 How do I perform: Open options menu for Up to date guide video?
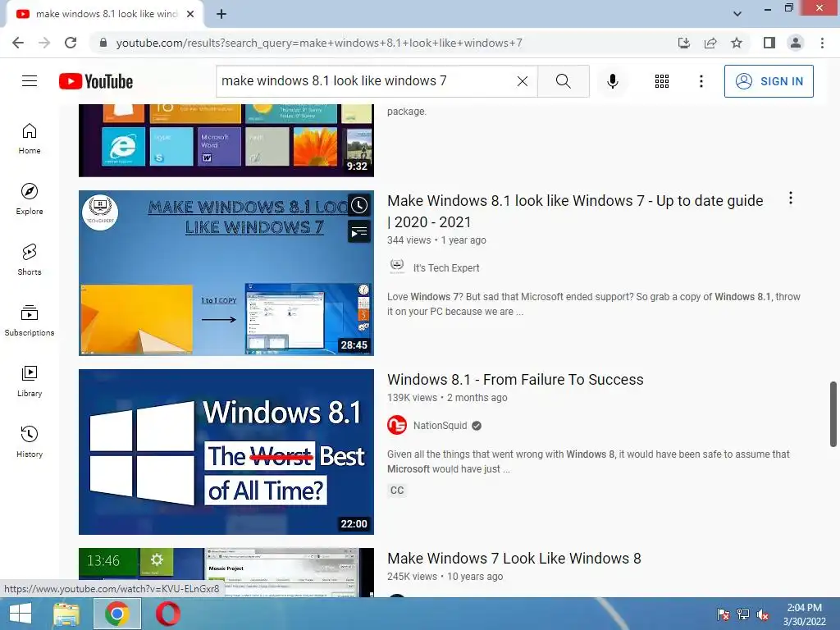pos(790,199)
